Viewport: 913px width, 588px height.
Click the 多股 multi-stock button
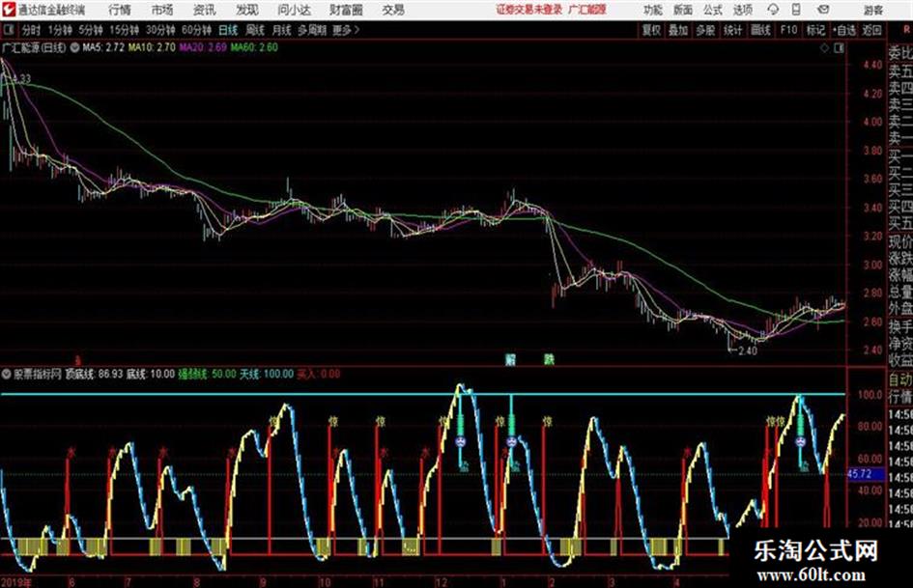705,30
